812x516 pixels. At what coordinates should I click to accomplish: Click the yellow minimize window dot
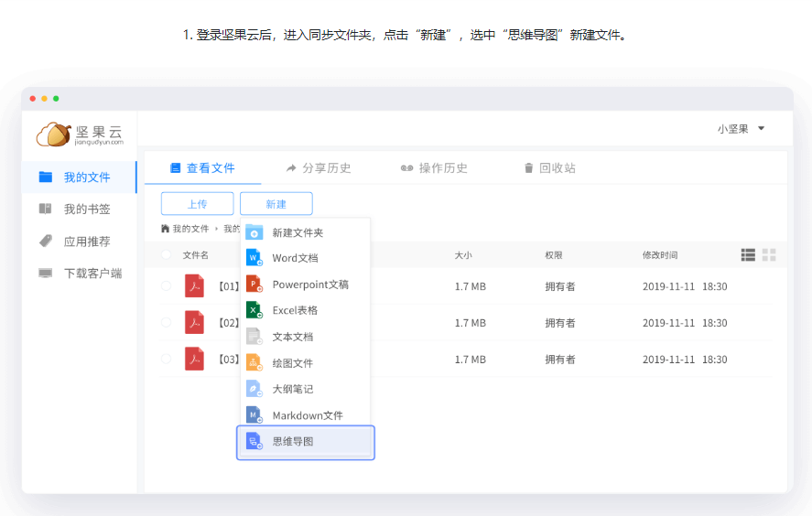pyautogui.click(x=45, y=98)
